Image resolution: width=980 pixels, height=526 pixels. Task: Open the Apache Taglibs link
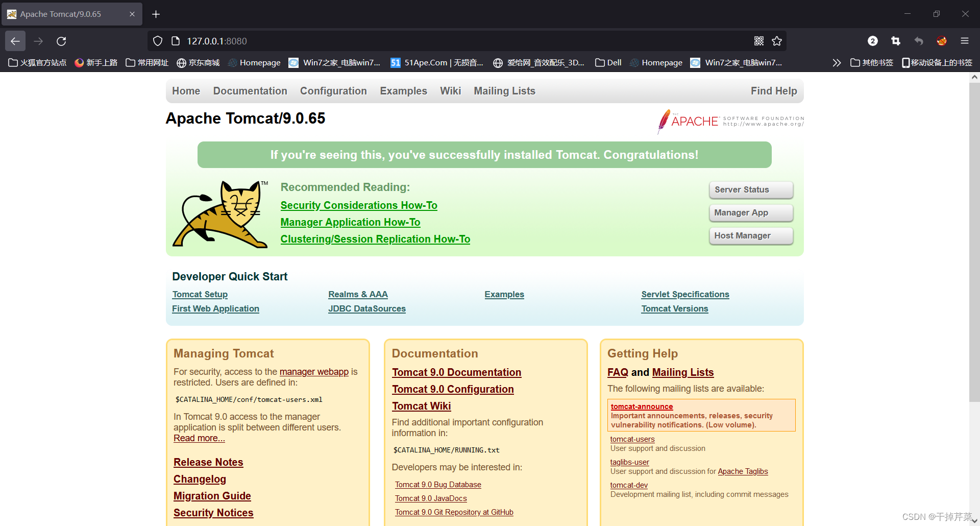point(743,471)
